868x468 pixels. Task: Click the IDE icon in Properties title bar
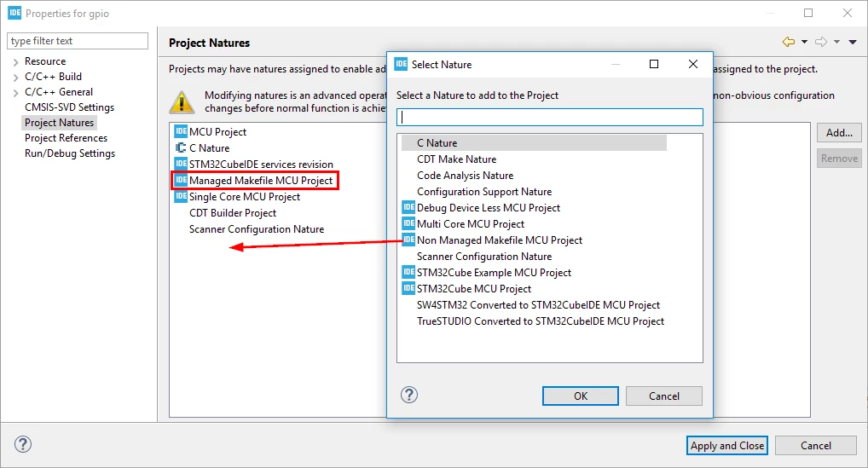point(14,13)
